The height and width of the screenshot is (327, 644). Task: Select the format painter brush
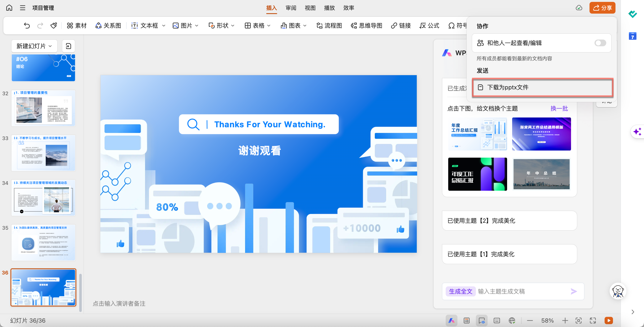tap(53, 26)
